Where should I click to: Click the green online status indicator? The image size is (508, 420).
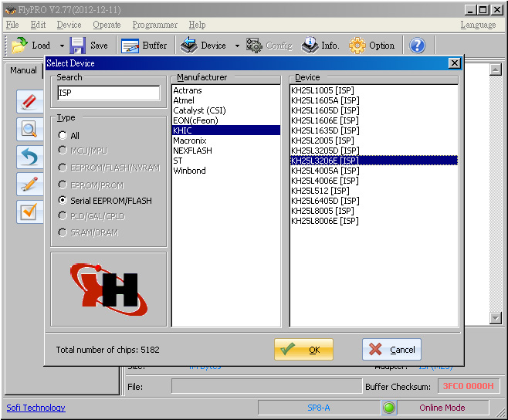click(x=389, y=408)
